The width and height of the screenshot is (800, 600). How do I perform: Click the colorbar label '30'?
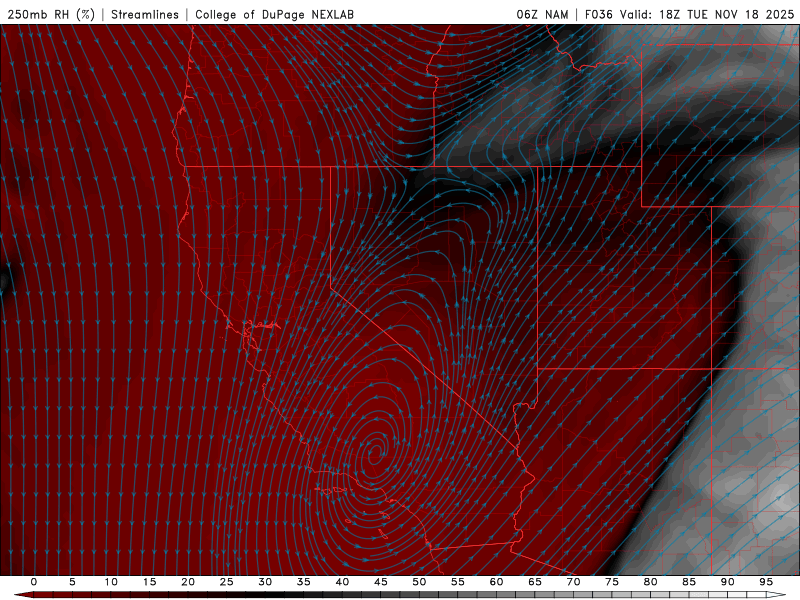coord(265,582)
